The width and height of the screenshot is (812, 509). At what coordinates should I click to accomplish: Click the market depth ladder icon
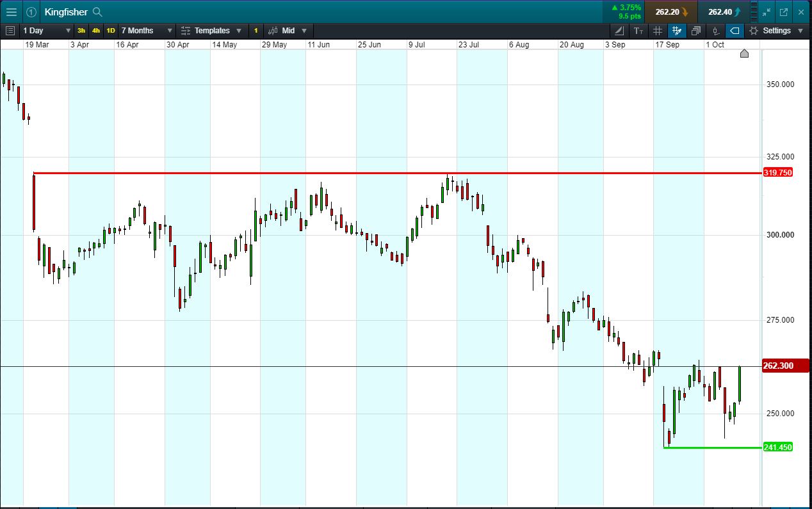pyautogui.click(x=752, y=12)
